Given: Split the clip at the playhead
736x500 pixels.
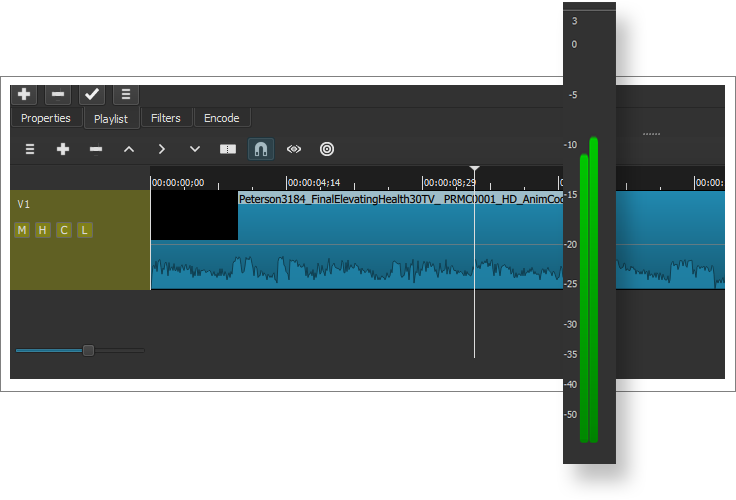Looking at the screenshot, I should (x=228, y=149).
